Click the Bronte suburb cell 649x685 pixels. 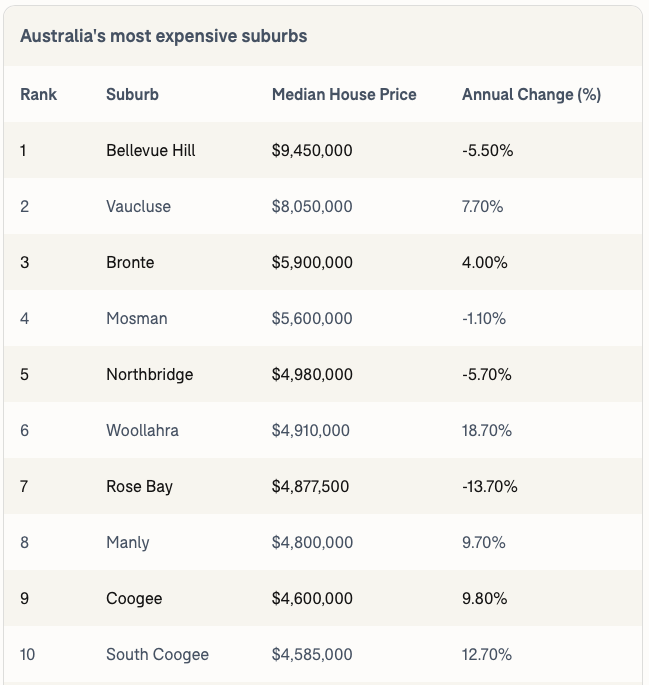(x=130, y=263)
